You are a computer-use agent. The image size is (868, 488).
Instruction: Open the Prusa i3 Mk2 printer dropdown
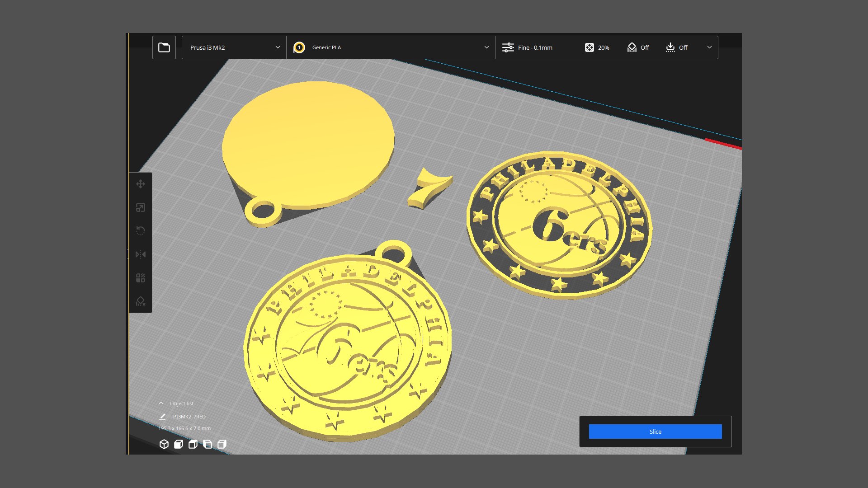pos(234,47)
